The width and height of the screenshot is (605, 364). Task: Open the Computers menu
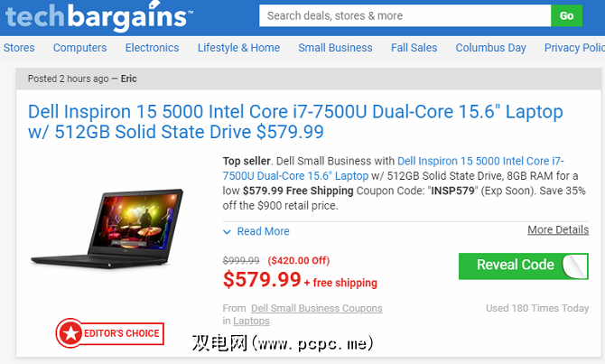click(x=79, y=48)
